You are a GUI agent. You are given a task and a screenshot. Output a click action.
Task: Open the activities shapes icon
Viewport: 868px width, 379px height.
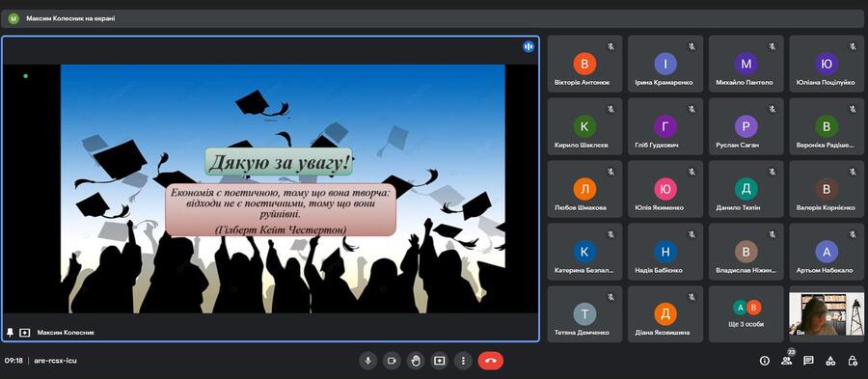click(x=830, y=361)
